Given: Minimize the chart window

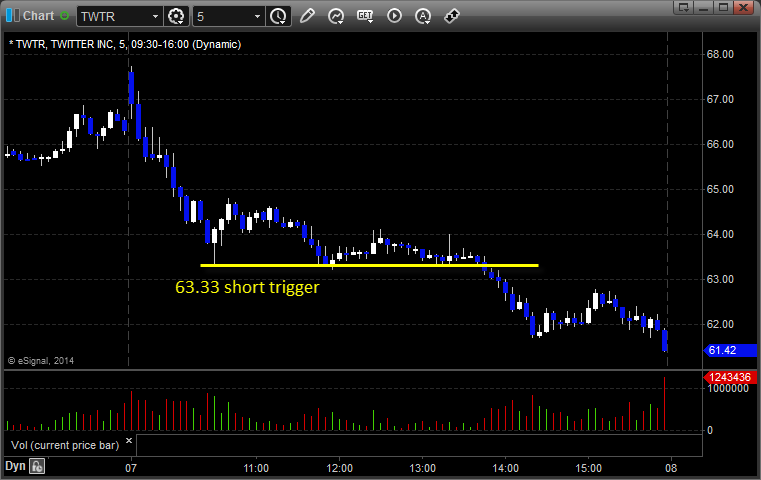Looking at the screenshot, I should 704,7.
